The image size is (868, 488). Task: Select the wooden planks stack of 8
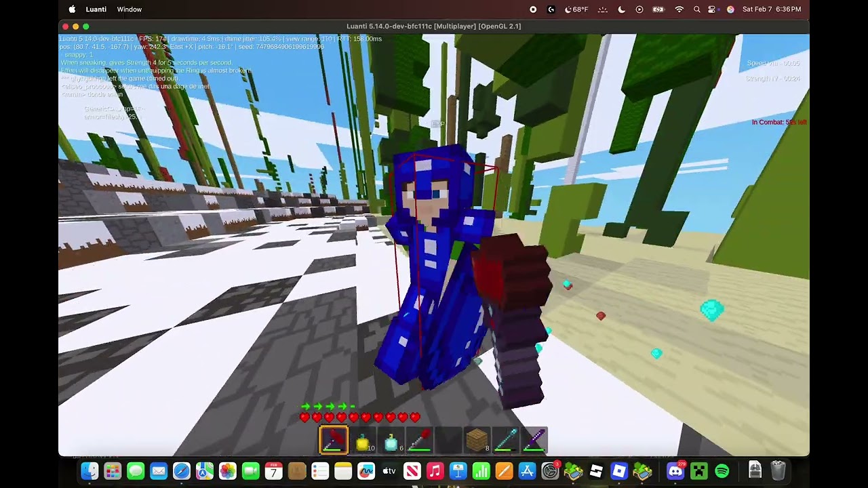click(x=477, y=440)
